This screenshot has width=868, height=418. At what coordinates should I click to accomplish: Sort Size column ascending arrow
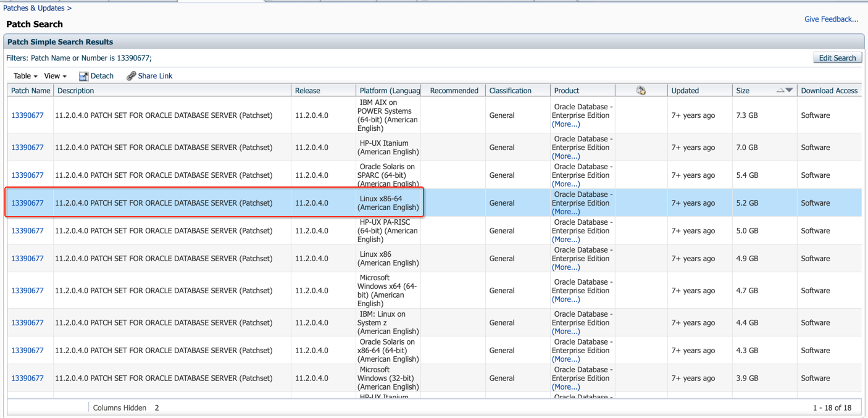[x=780, y=90]
